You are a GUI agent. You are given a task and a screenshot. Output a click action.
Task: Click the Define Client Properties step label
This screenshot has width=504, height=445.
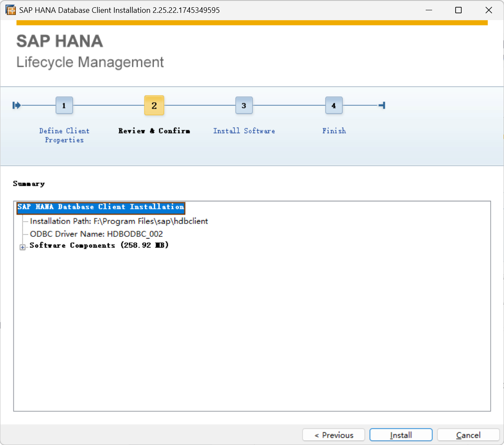click(x=64, y=135)
